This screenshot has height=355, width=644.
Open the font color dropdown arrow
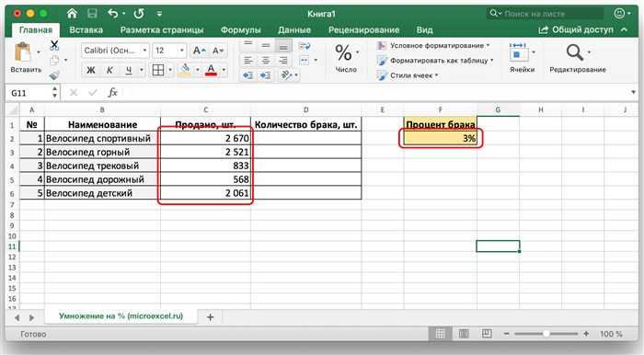click(224, 70)
